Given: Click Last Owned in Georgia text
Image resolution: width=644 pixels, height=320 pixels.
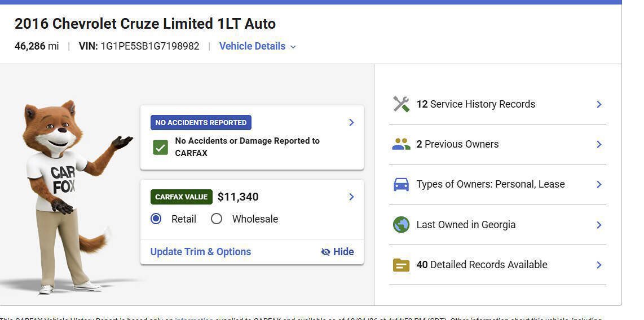Looking at the screenshot, I should click(x=466, y=225).
